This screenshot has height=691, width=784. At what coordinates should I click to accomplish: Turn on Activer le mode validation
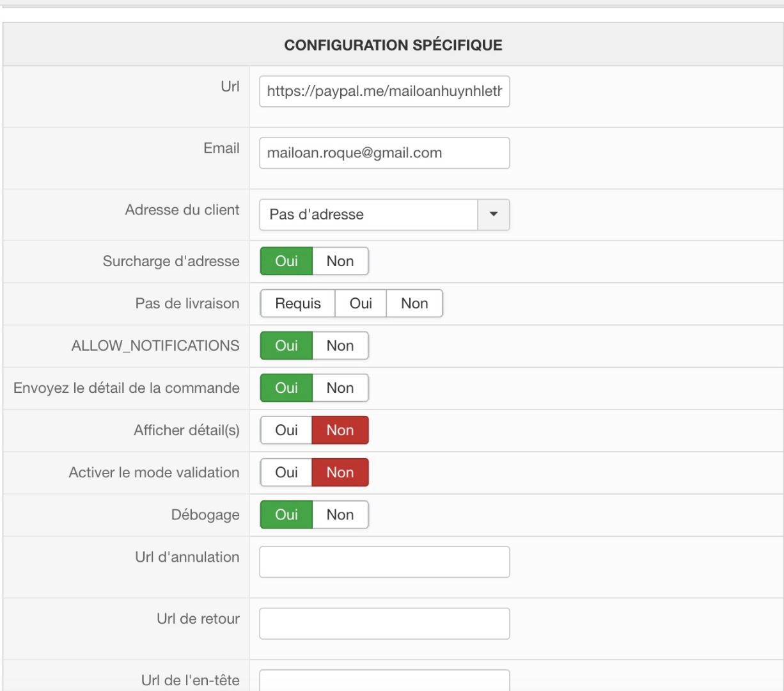[x=286, y=472]
